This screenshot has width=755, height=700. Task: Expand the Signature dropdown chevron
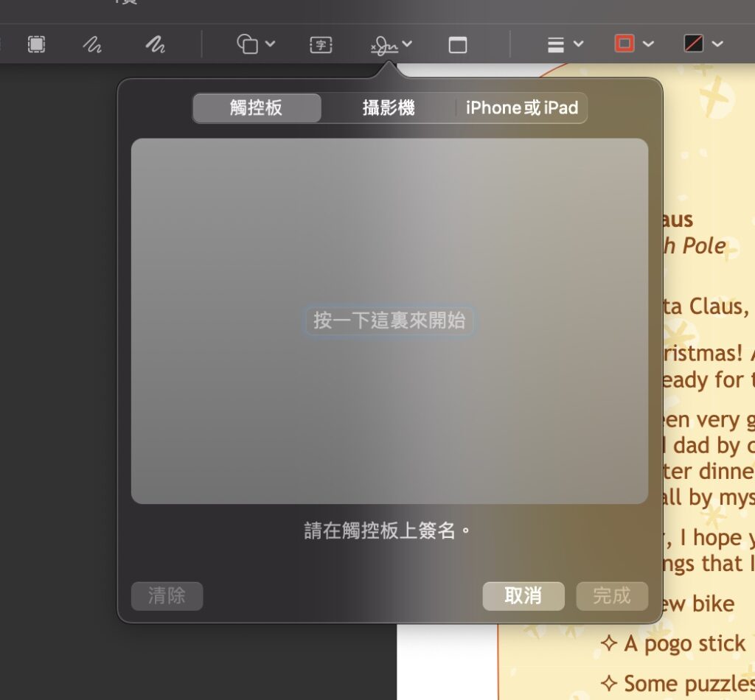click(407, 44)
